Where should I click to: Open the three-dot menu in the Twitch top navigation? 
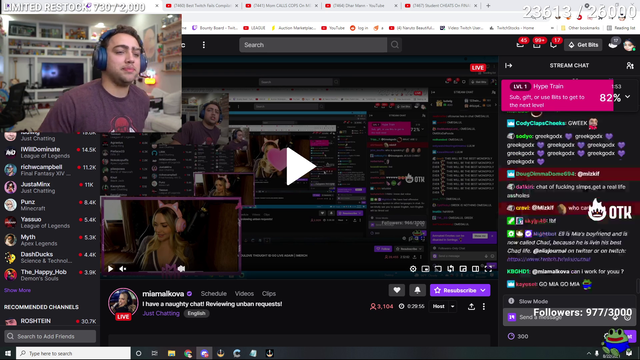pyautogui.click(x=204, y=45)
